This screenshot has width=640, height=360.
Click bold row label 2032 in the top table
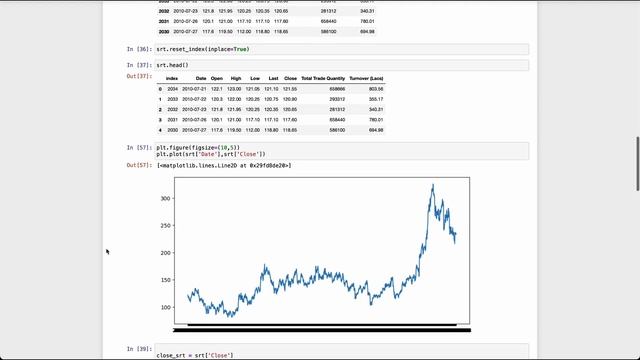pos(164,11)
